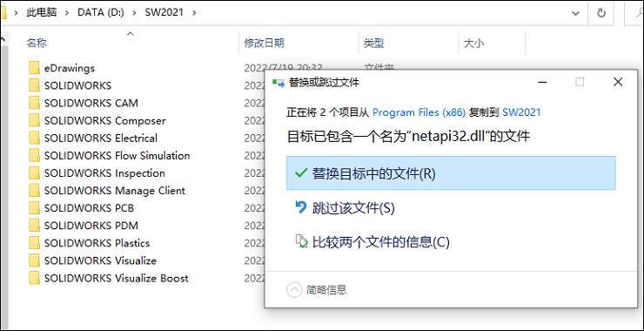Collapse details with 简略信息 chevron
Viewport: 644px width, 331px height.
[x=293, y=290]
